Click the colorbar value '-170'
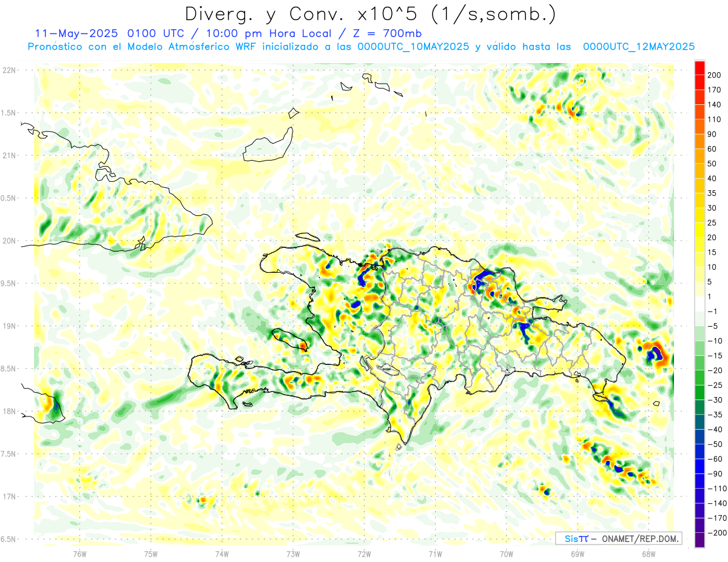This screenshot has height=562, width=728. [718, 519]
